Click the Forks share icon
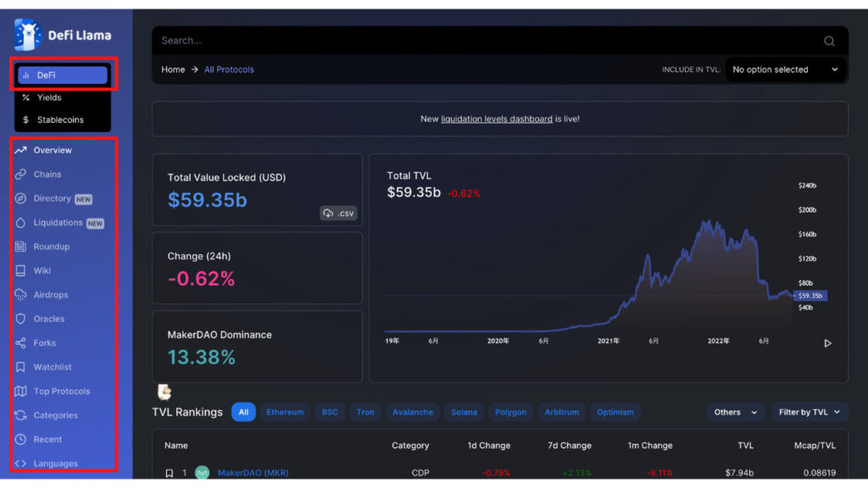Screen dimensions: 868x488 point(20,343)
